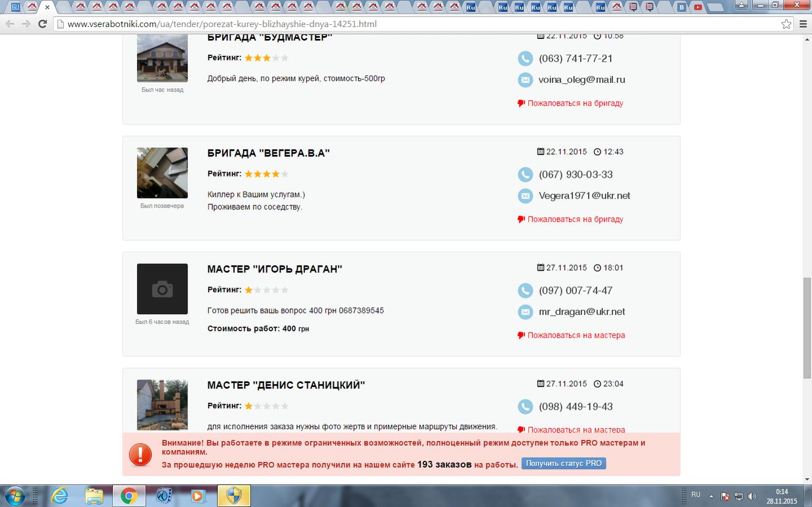Click the БУДМАСТЕР house photo thumbnail
This screenshot has width=812, height=507.
tap(163, 58)
